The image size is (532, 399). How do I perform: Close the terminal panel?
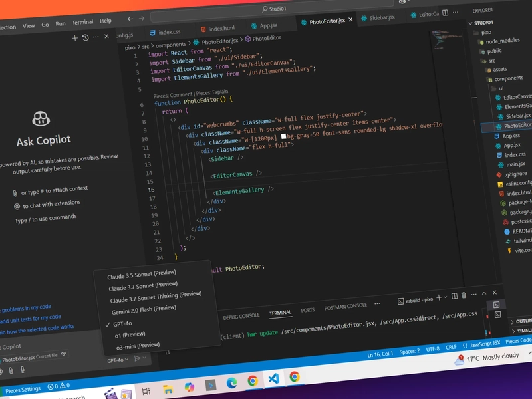pos(495,292)
